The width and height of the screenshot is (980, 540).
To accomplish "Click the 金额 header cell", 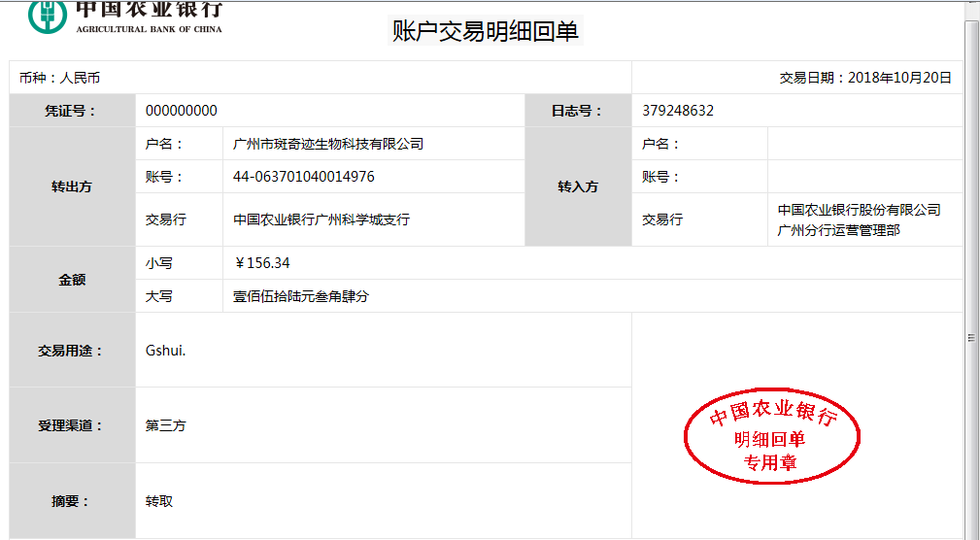I will tap(73, 280).
